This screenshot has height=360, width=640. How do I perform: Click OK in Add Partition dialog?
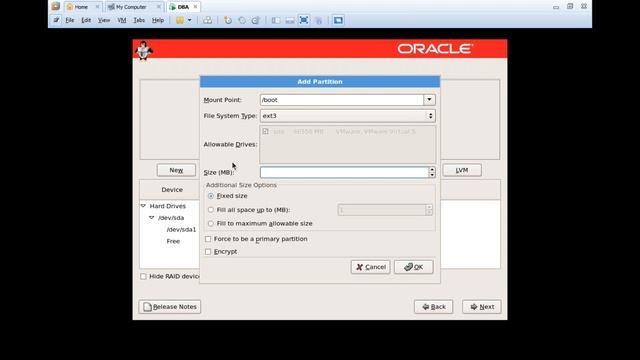tap(413, 267)
